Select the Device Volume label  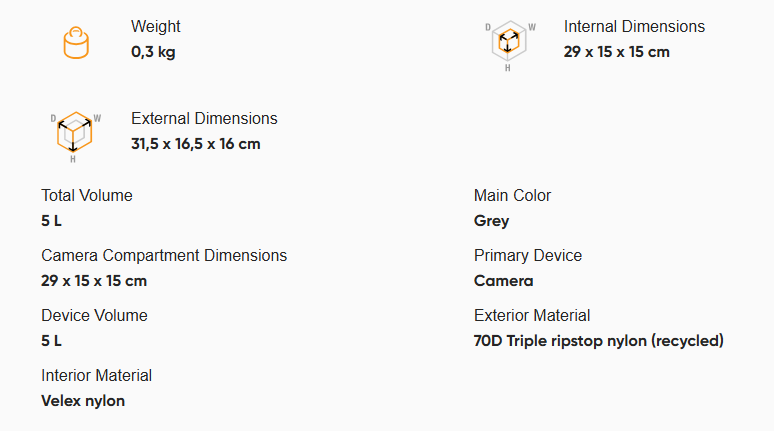pyautogui.click(x=94, y=315)
